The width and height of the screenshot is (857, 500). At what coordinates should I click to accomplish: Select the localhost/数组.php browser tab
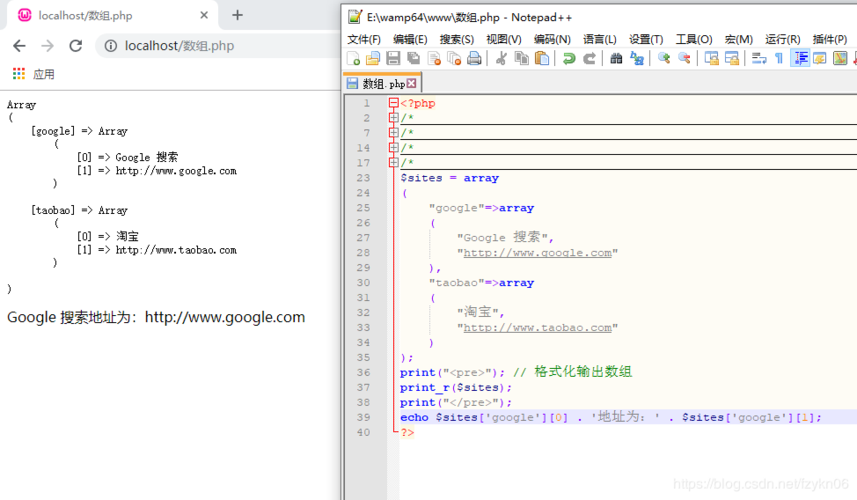click(112, 16)
